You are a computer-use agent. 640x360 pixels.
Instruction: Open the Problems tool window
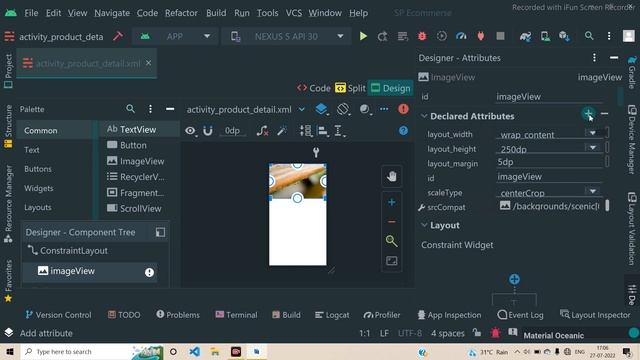click(x=178, y=315)
